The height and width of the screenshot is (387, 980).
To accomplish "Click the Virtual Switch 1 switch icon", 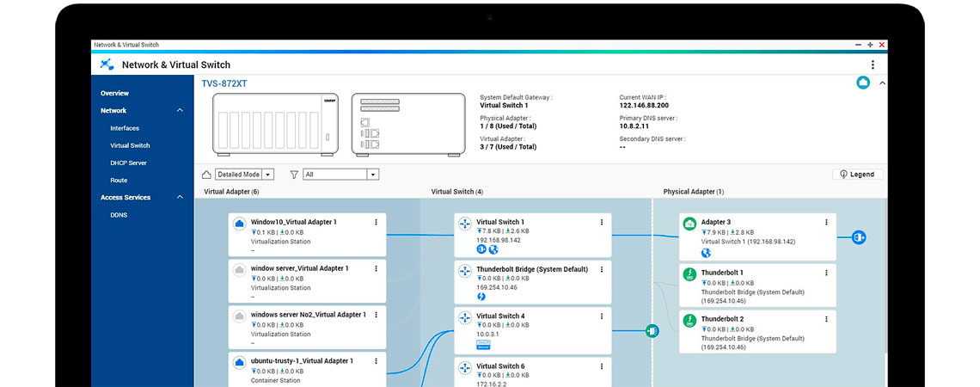I will pyautogui.click(x=464, y=224).
